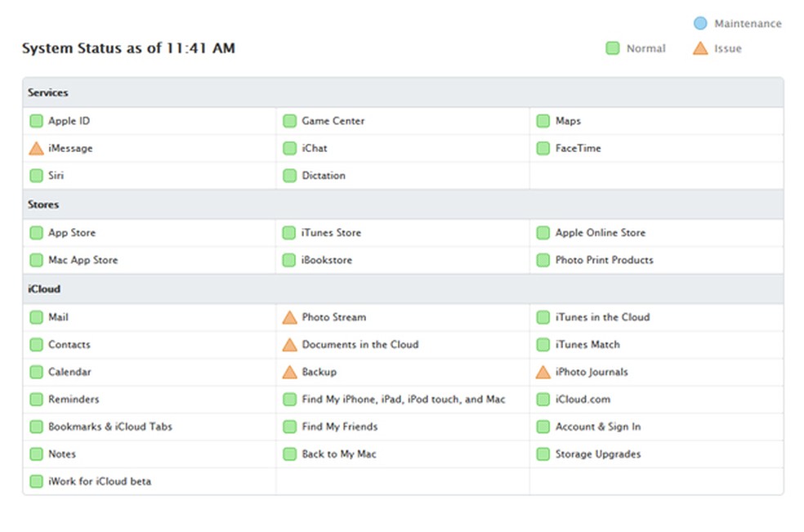The height and width of the screenshot is (532, 804).
Task: Click the issue icon next to iMessage
Action: coord(36,148)
